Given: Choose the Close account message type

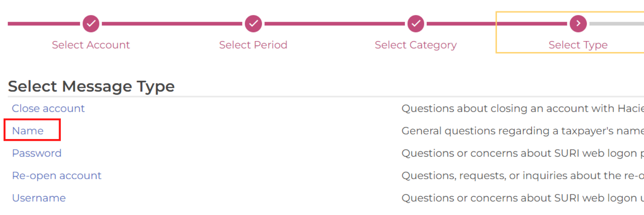Looking at the screenshot, I should pos(48,108).
